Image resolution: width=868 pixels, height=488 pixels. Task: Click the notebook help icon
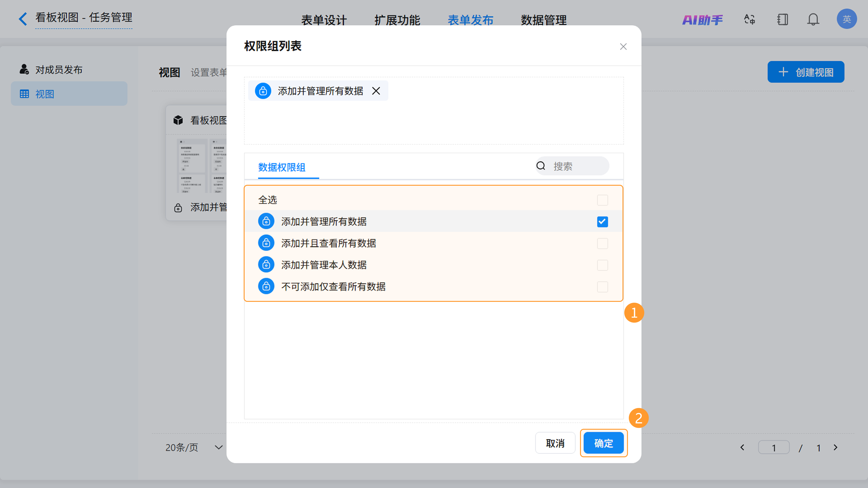(782, 19)
